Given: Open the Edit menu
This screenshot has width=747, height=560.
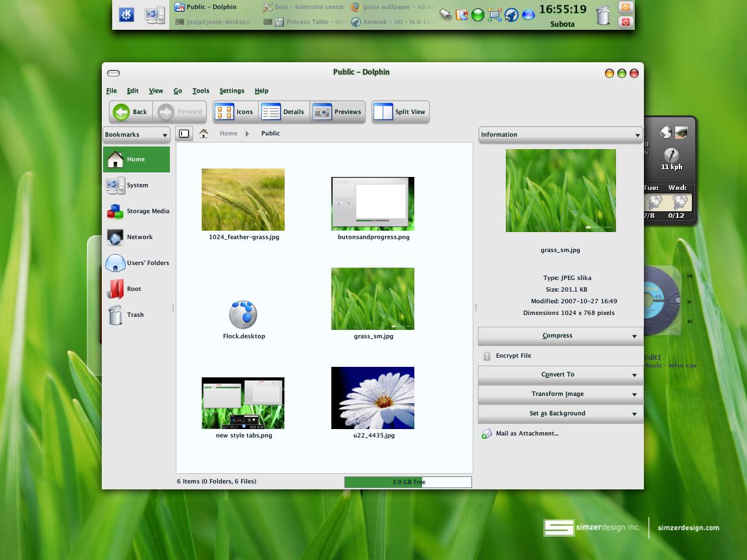Looking at the screenshot, I should point(132,91).
